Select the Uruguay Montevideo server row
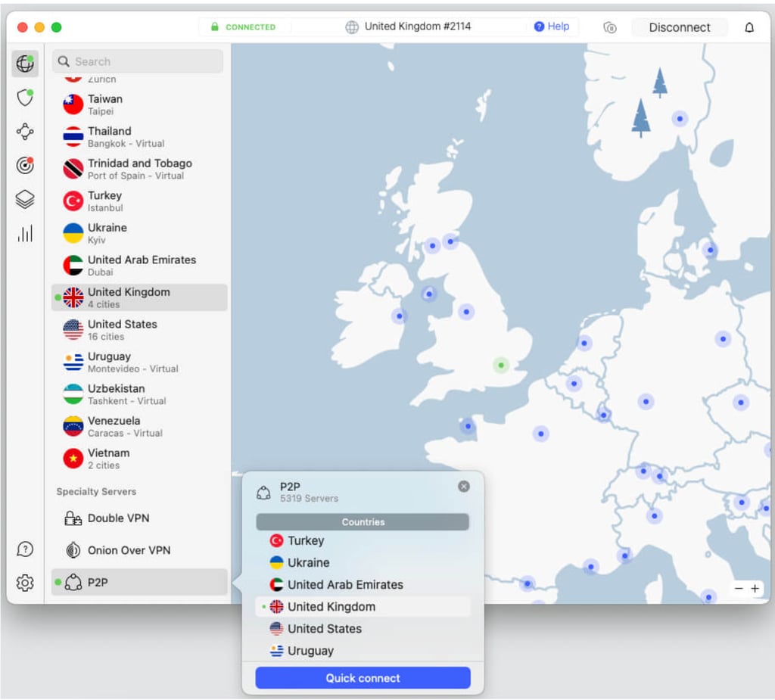The width and height of the screenshot is (775, 700). (x=139, y=362)
